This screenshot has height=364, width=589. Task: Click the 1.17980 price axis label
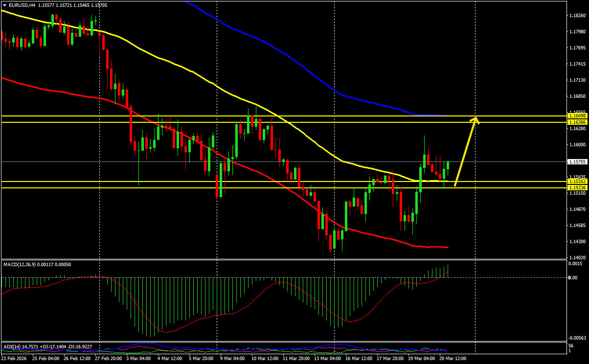pyautogui.click(x=578, y=32)
